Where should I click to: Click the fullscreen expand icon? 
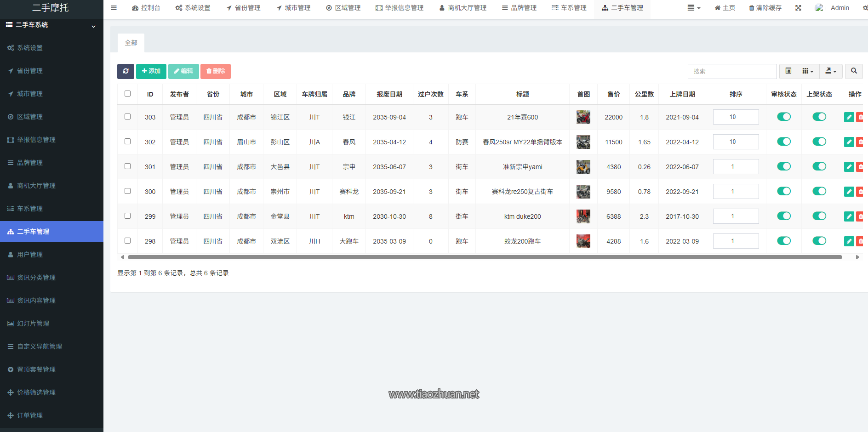click(798, 8)
